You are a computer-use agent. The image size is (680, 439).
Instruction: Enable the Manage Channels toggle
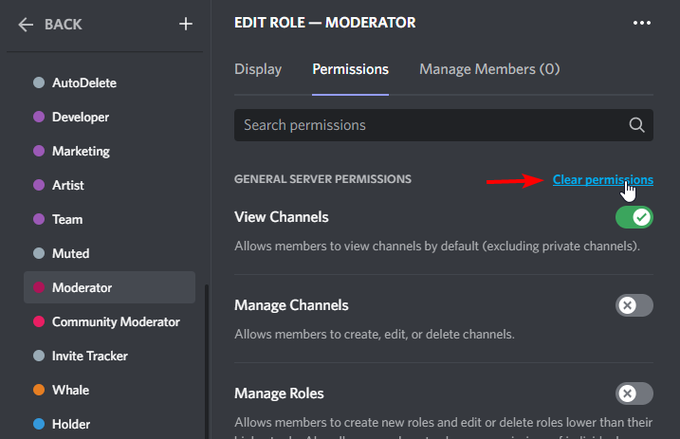(634, 305)
